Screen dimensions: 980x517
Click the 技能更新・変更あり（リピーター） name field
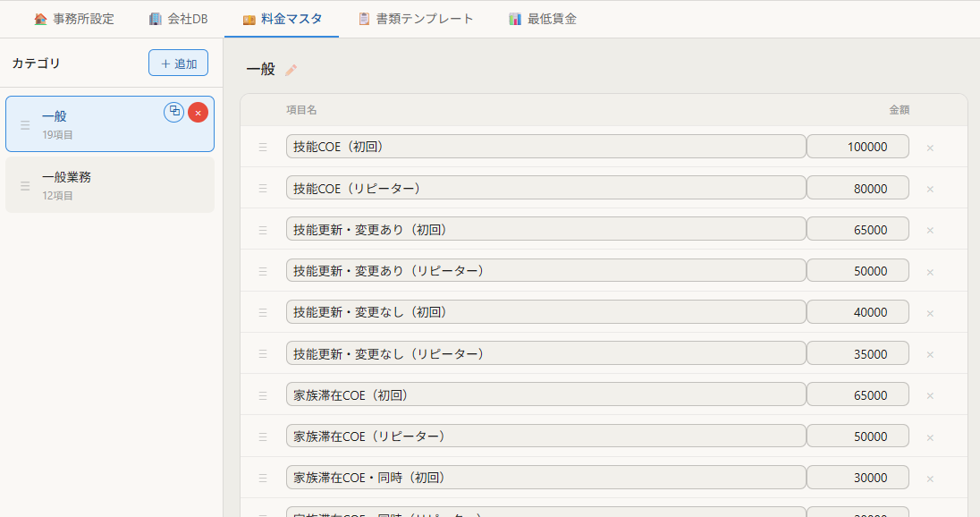(546, 270)
